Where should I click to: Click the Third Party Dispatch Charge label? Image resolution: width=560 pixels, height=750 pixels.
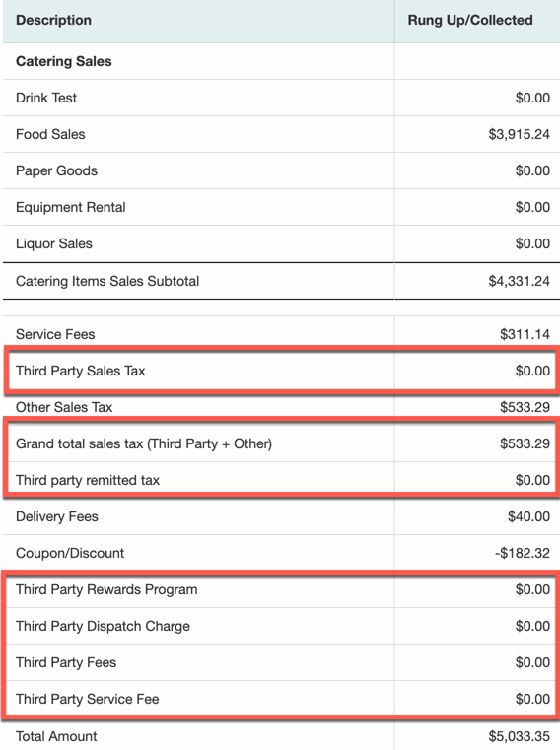pyautogui.click(x=103, y=626)
